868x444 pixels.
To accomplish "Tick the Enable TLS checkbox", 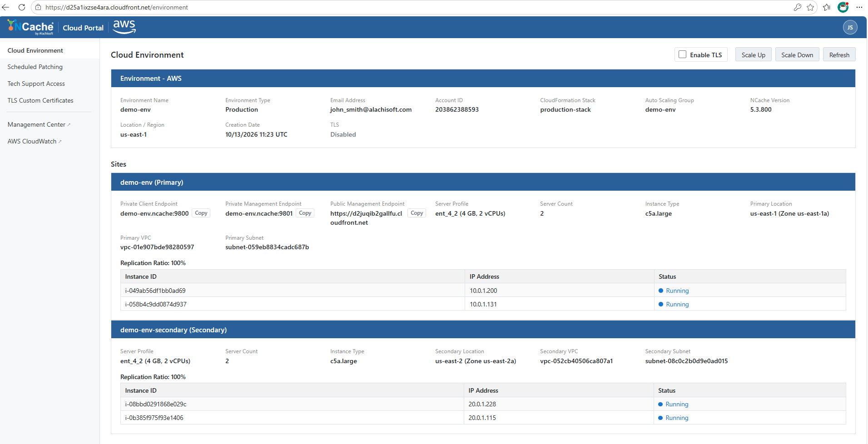I will [682, 54].
